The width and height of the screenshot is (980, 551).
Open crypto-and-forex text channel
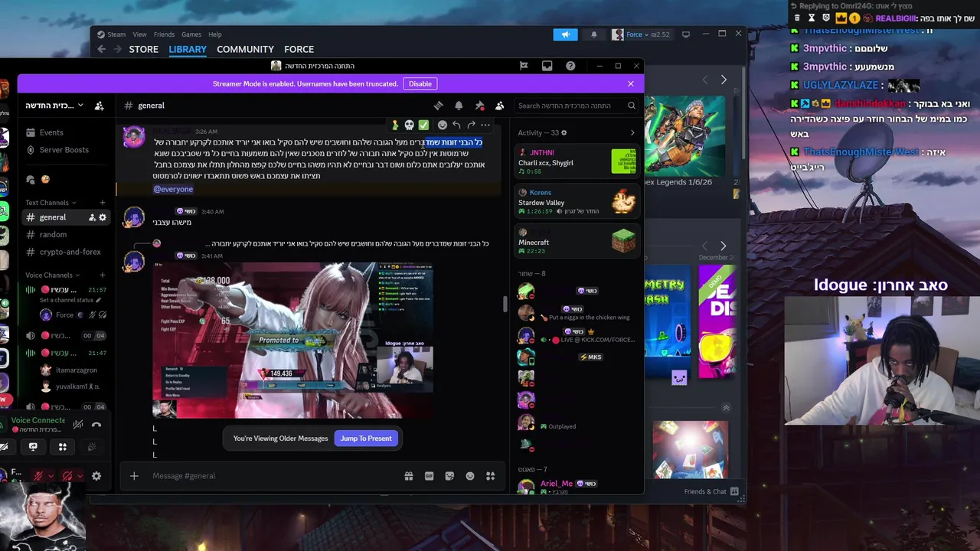(66, 252)
